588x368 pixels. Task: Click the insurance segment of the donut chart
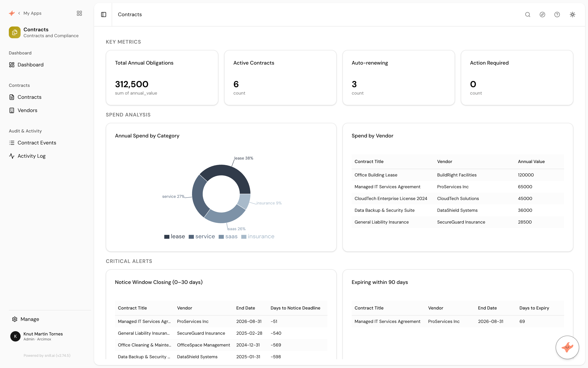click(244, 201)
